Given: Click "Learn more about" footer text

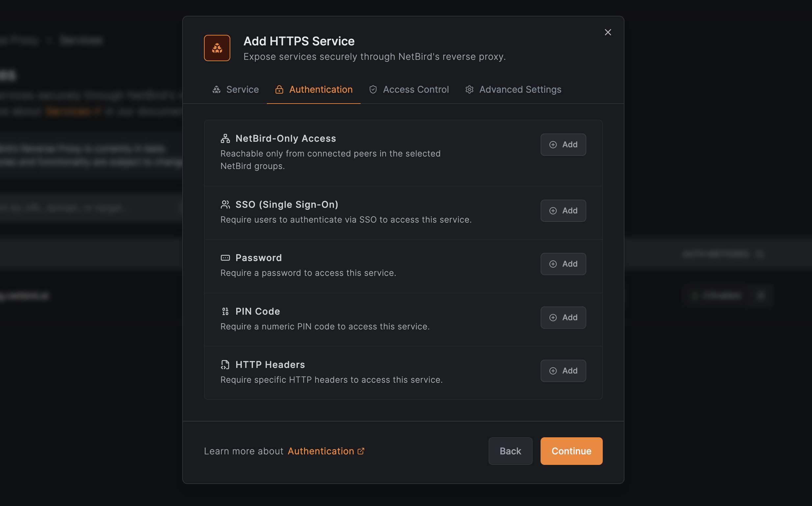Looking at the screenshot, I should (244, 451).
